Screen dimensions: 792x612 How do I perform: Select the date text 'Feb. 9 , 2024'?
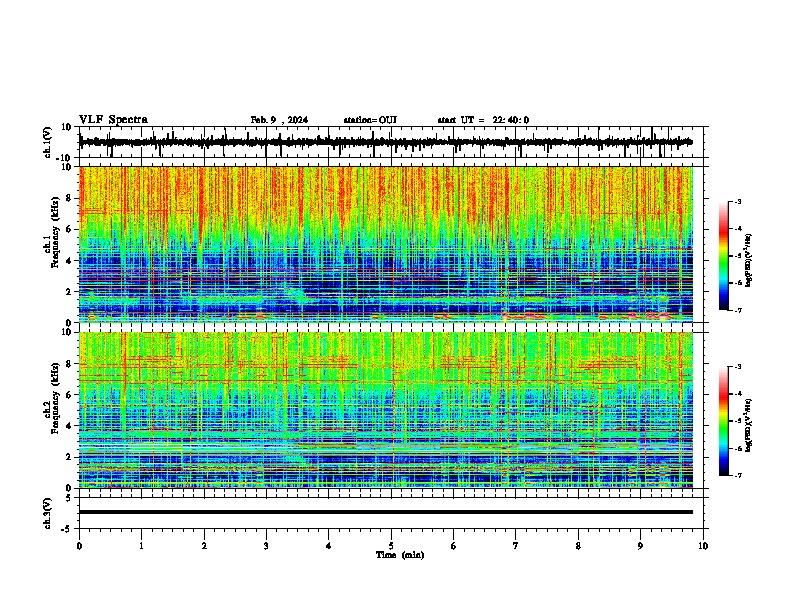tap(279, 120)
